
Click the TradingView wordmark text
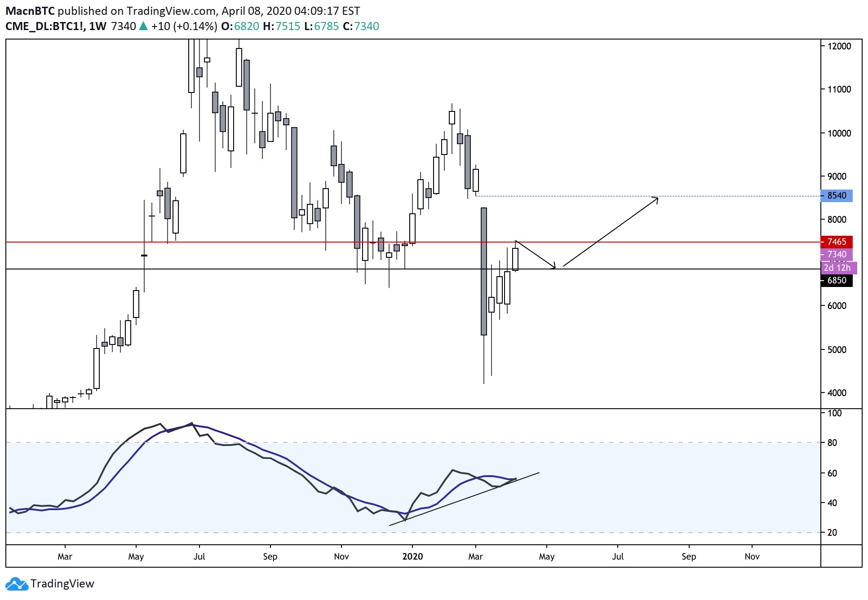click(62, 583)
